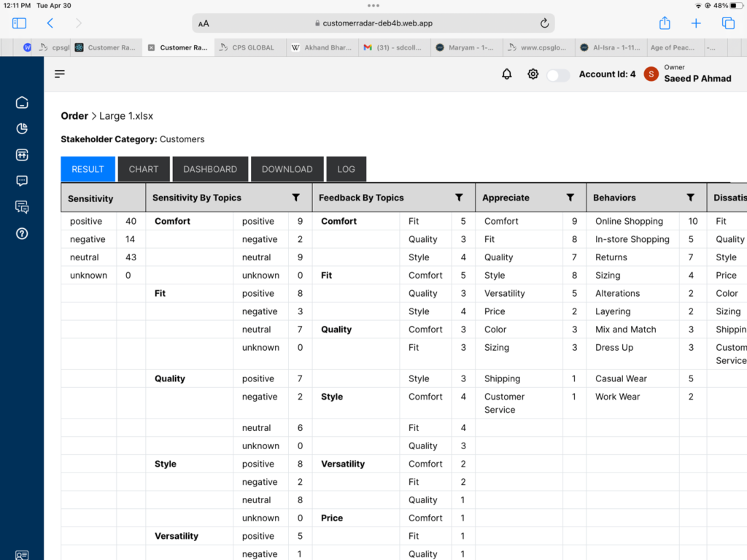Open the DOWNLOAD tab
Screen dimensions: 747x560
[287, 169]
